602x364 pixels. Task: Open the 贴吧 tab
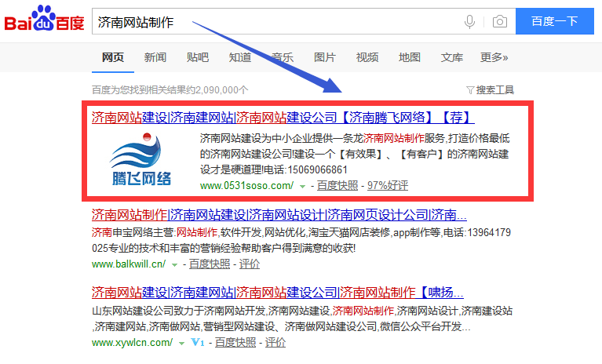(x=197, y=57)
